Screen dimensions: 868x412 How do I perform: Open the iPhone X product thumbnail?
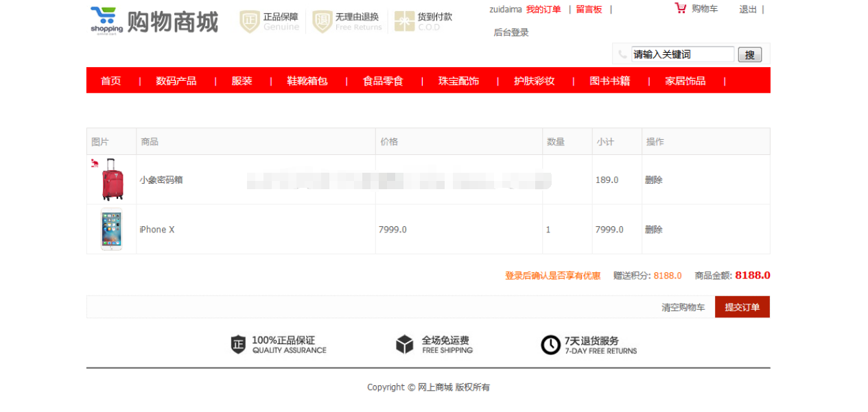(x=112, y=229)
